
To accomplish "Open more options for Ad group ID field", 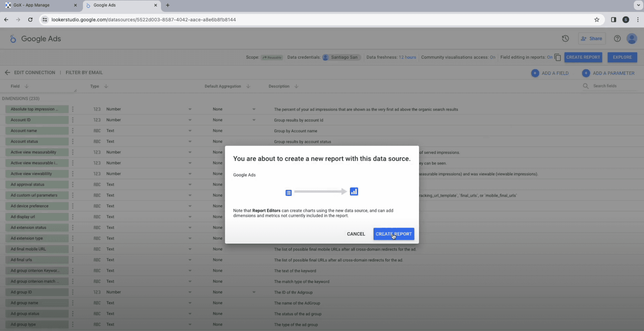I will coord(72,292).
